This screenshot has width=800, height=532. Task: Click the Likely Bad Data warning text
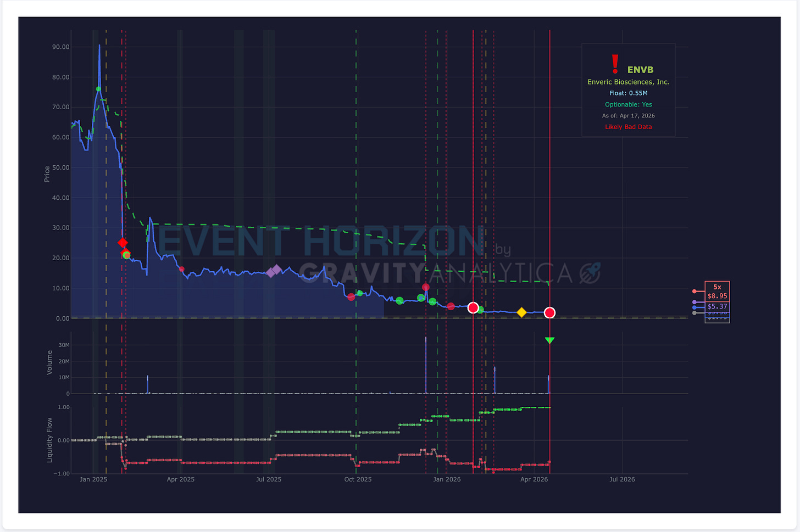pos(629,127)
